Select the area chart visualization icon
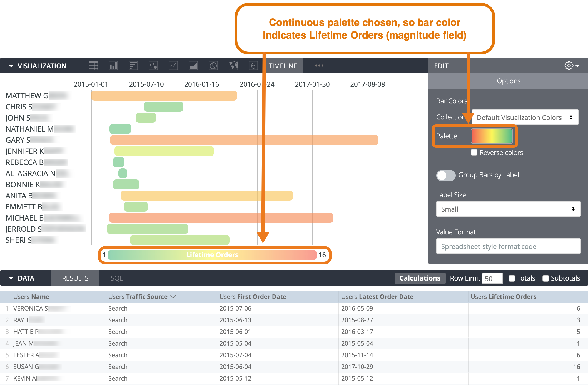Screen dimensions: 588x385 pyautogui.click(x=193, y=66)
